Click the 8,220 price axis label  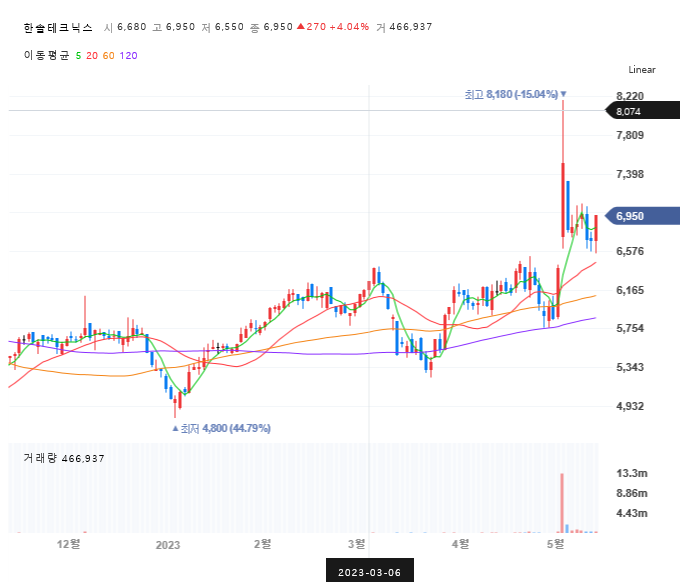(x=630, y=96)
